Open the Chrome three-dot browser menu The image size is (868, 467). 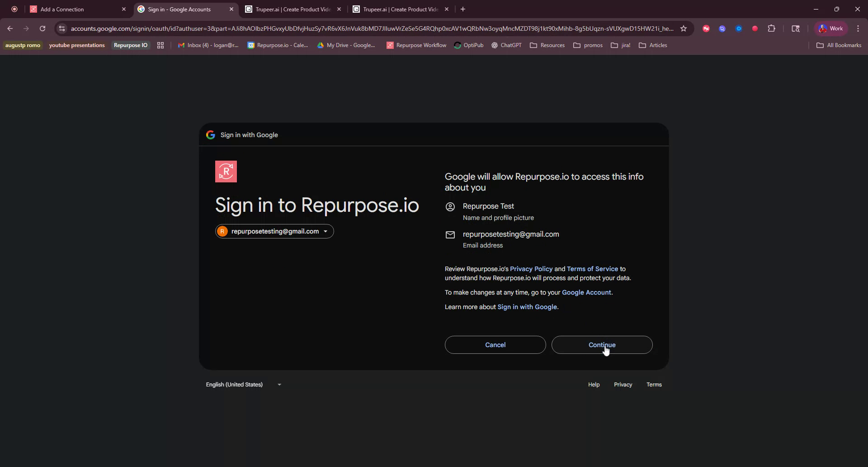(858, 29)
